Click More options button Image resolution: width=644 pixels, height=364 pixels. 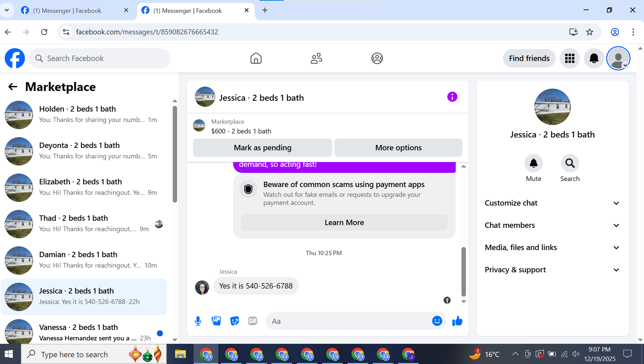point(398,148)
